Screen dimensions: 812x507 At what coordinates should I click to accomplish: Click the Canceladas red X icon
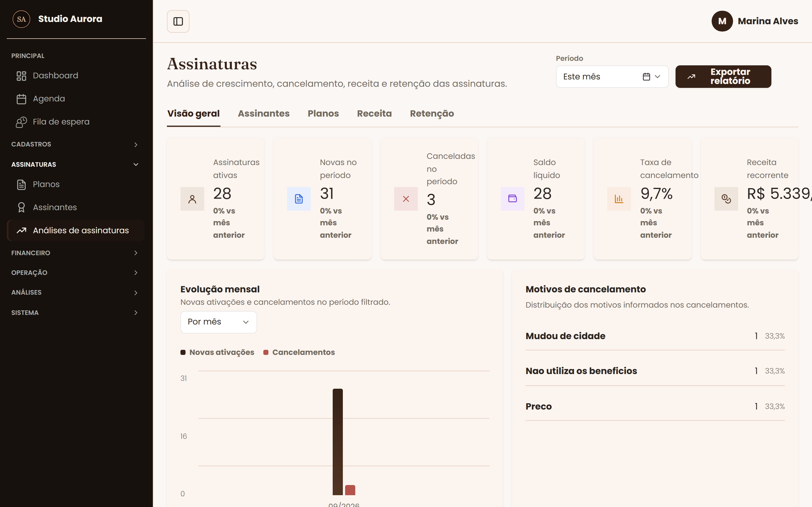click(x=406, y=199)
